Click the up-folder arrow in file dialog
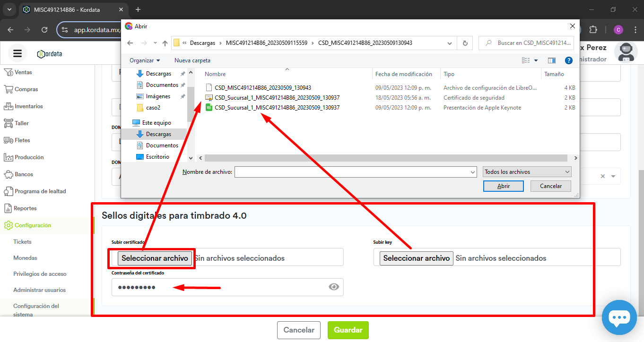Image resolution: width=644 pixels, height=342 pixels. pyautogui.click(x=165, y=43)
